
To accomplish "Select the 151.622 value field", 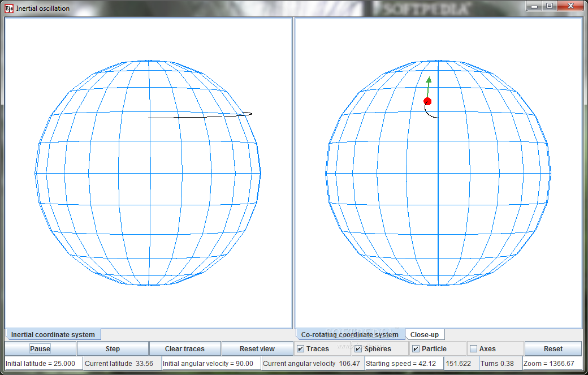I will pos(461,363).
